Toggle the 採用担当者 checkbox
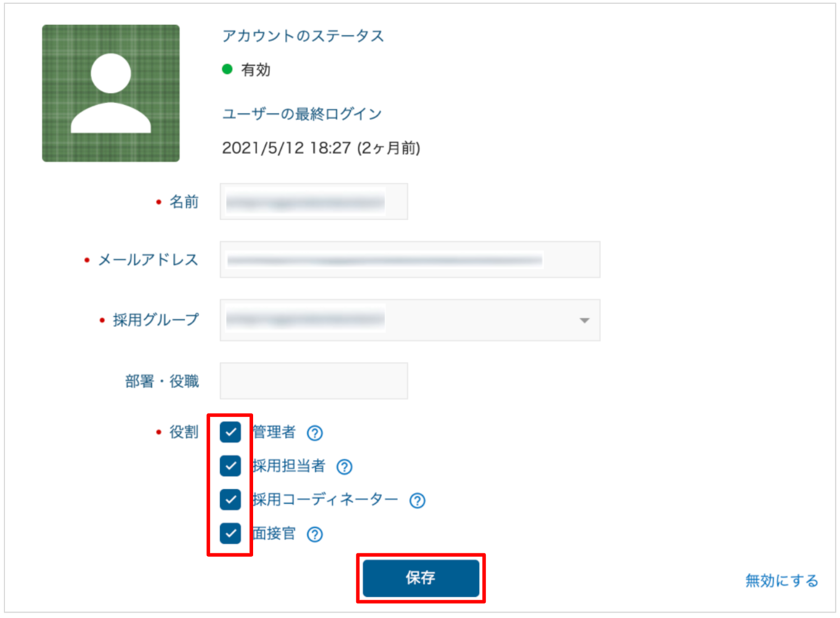The width and height of the screenshot is (840, 618). click(x=230, y=466)
